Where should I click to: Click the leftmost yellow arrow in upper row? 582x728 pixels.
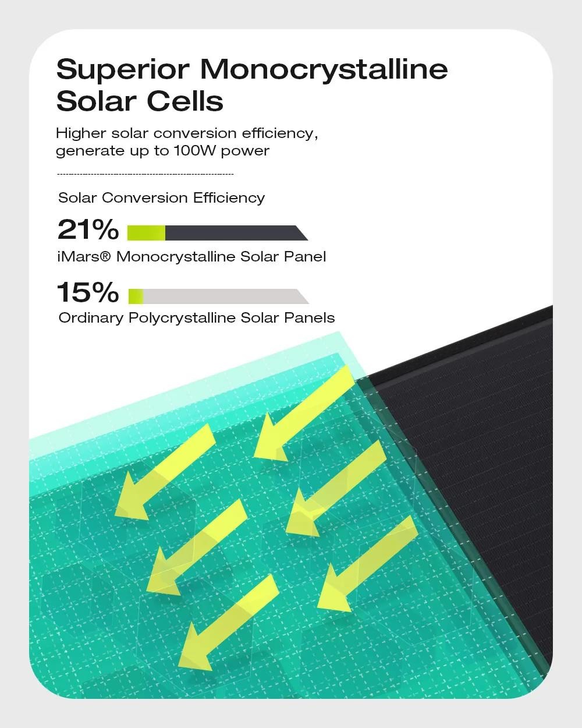coord(165,471)
